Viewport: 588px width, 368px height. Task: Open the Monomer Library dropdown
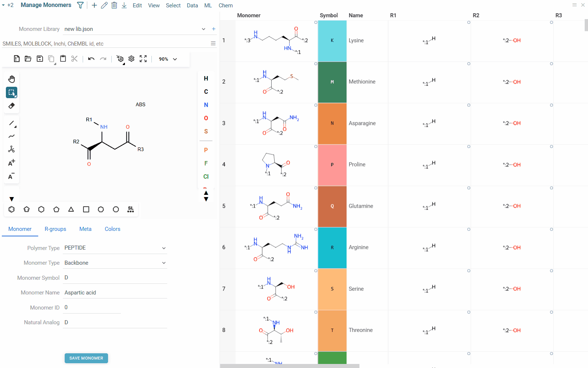pos(203,29)
